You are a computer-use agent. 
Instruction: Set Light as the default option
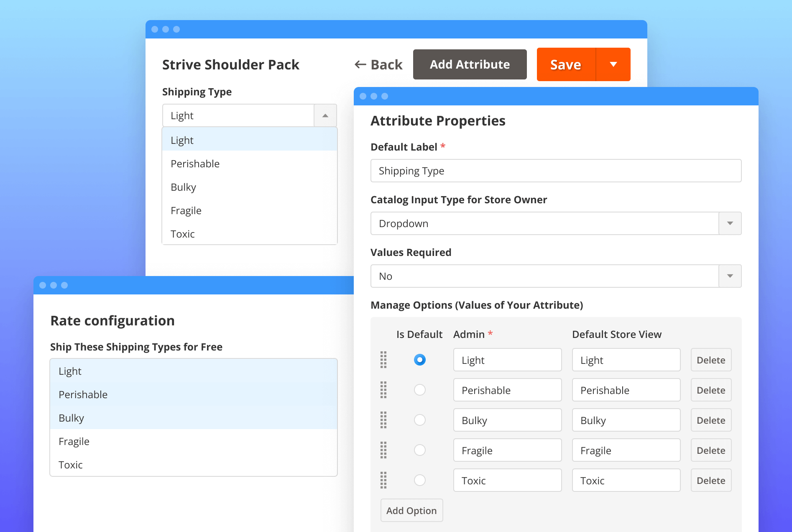click(419, 359)
